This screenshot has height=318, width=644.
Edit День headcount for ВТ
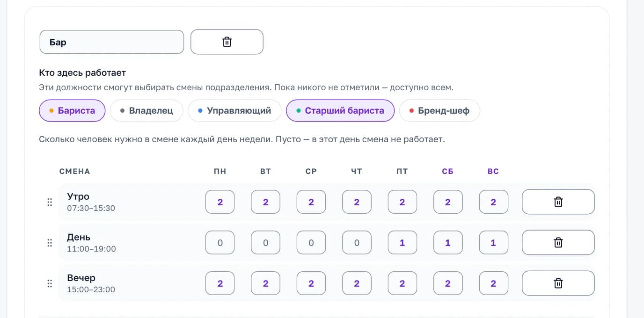coord(266,243)
